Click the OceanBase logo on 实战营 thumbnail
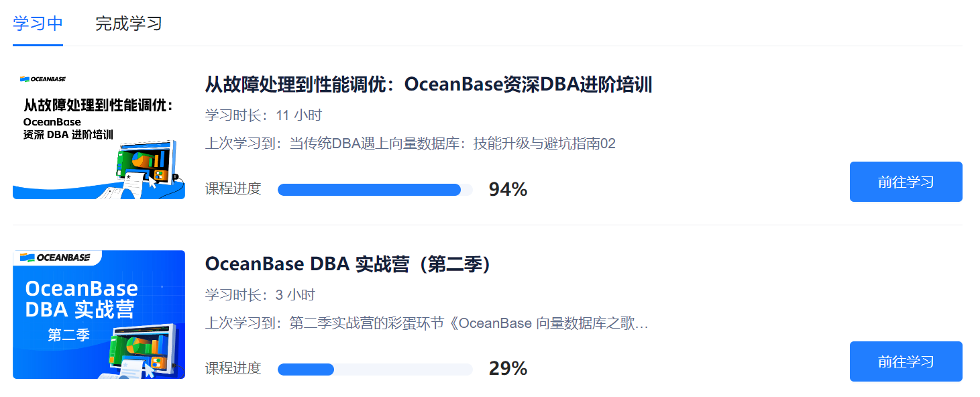This screenshot has height=397, width=980. point(55,258)
